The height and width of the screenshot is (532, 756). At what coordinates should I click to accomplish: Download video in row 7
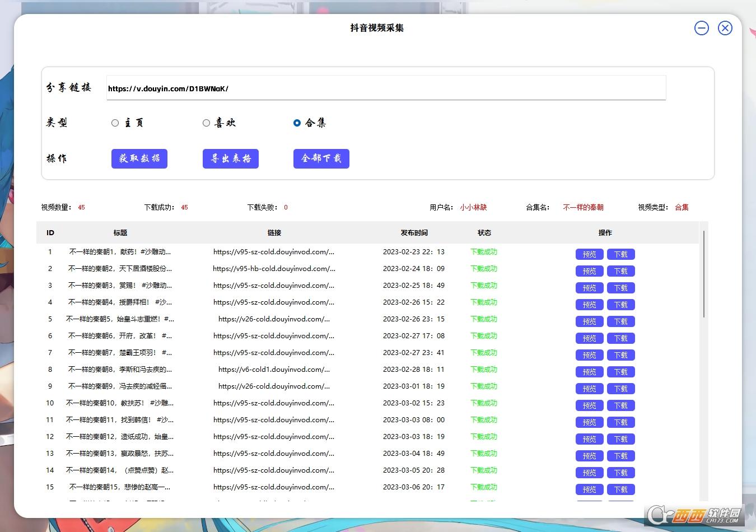click(621, 355)
